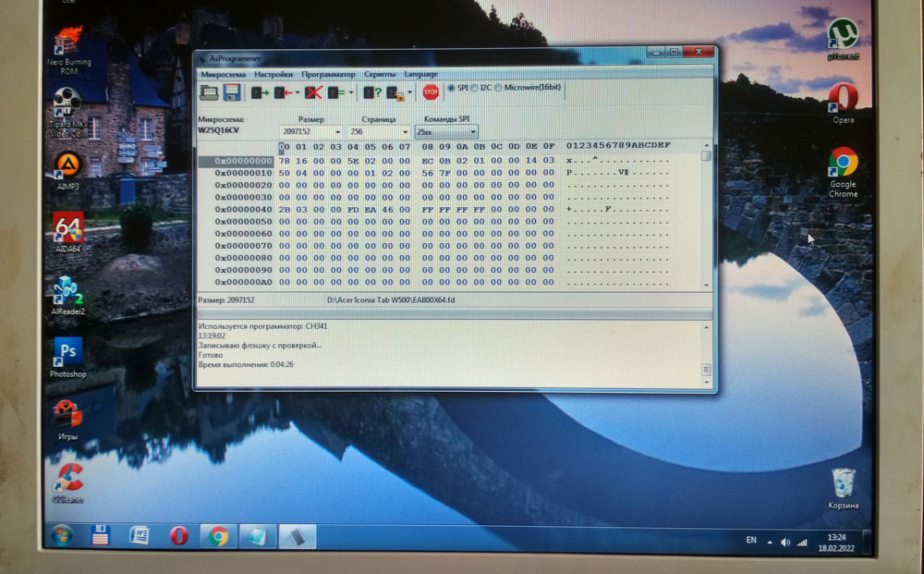The image size is (924, 574).
Task: Click the Word document icon in the taskbar
Action: point(140,536)
